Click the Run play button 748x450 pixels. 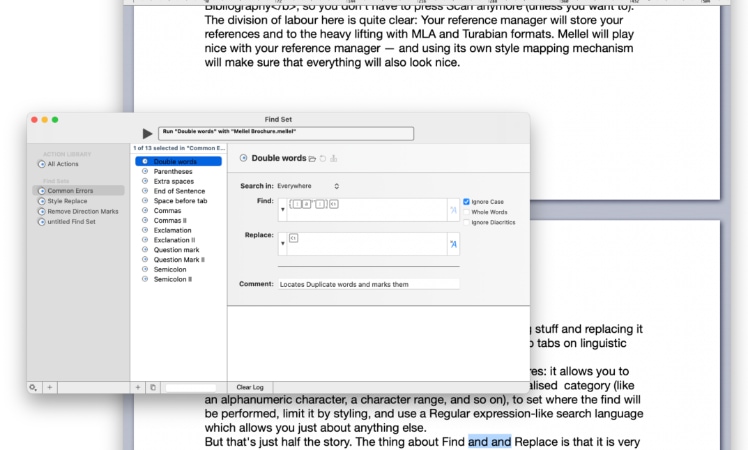pos(148,133)
